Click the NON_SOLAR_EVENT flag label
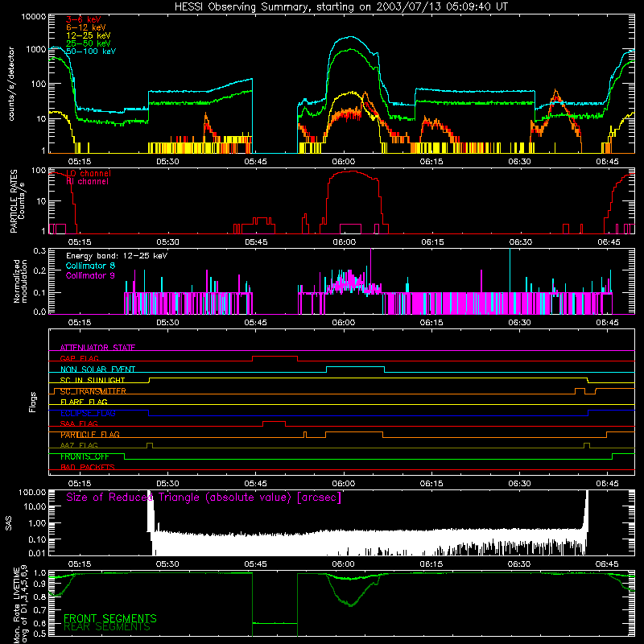 pos(97,369)
